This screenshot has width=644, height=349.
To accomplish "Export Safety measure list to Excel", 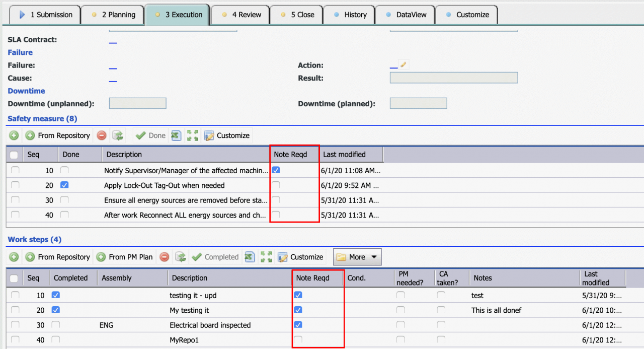I will pyautogui.click(x=176, y=135).
